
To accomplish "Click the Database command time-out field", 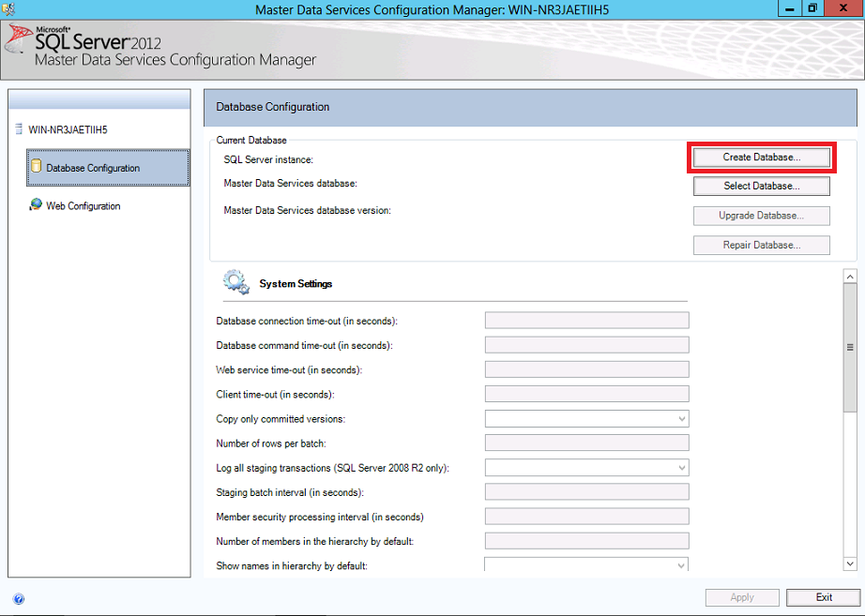I will click(x=587, y=345).
